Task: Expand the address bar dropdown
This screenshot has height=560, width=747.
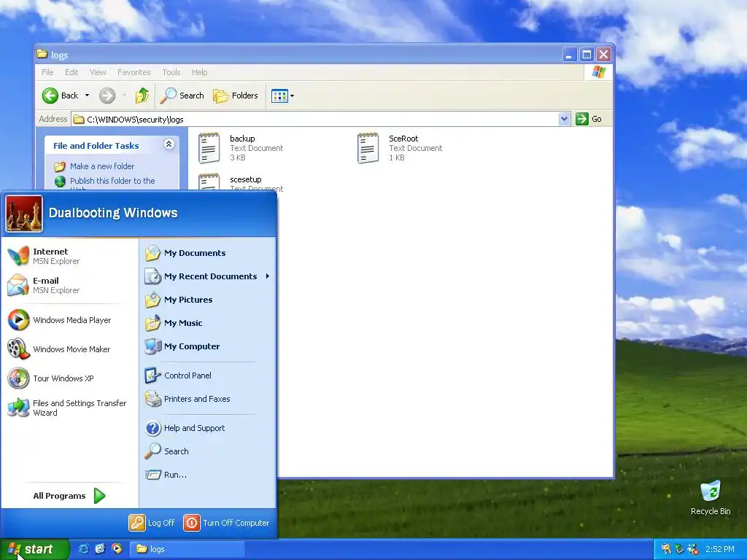Action: 564,119
